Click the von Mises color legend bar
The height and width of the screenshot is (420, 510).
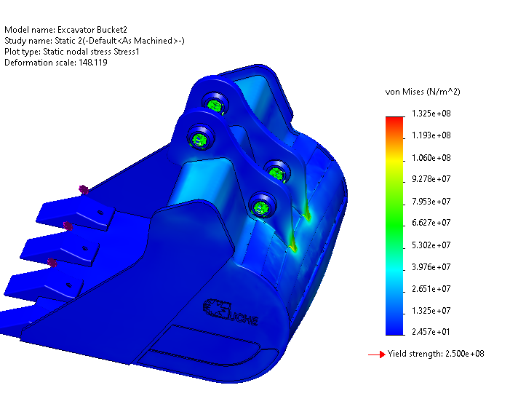(x=394, y=226)
